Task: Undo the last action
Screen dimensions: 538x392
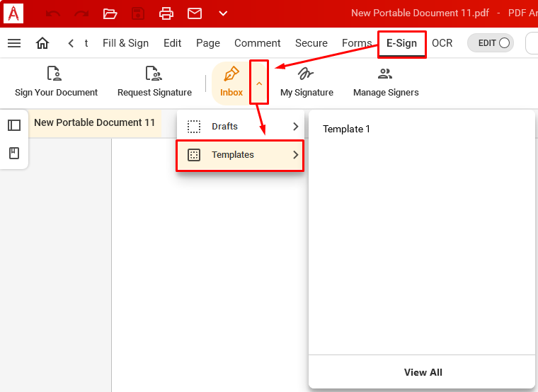Action: tap(53, 13)
